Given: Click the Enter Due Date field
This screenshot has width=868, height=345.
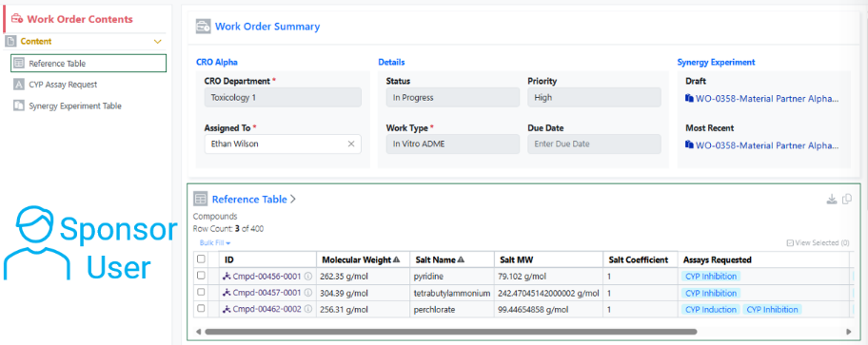Looking at the screenshot, I should coord(595,144).
